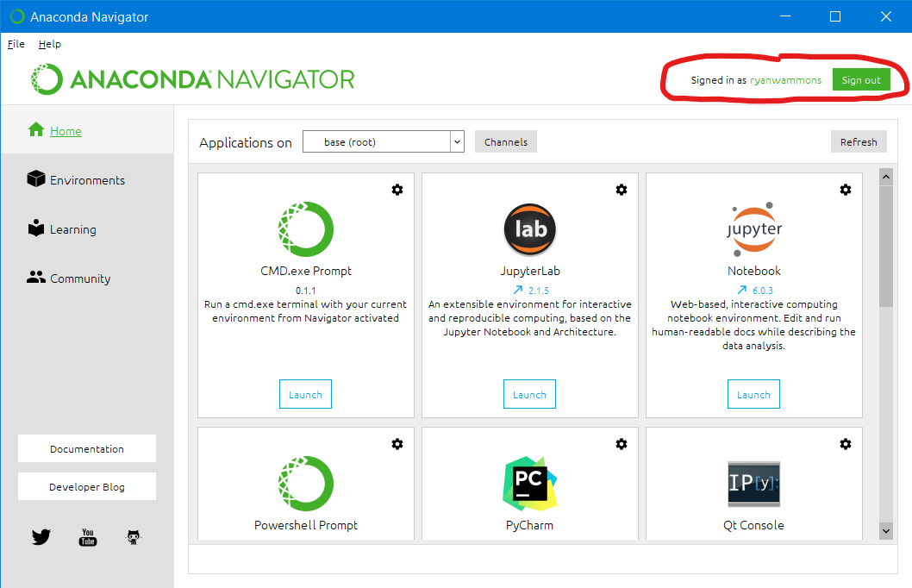Open settings gear on JupyterLab card
Screen dimensions: 912x588
(x=622, y=190)
